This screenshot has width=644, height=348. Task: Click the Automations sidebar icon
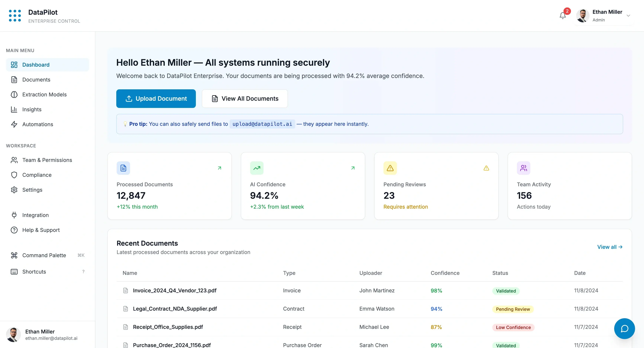pyautogui.click(x=14, y=124)
